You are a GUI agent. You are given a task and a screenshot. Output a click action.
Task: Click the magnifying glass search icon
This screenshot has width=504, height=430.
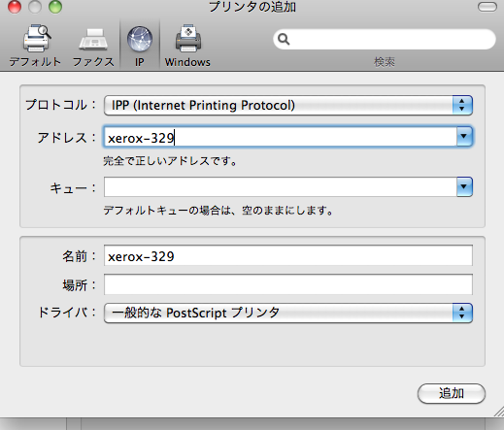(x=284, y=39)
